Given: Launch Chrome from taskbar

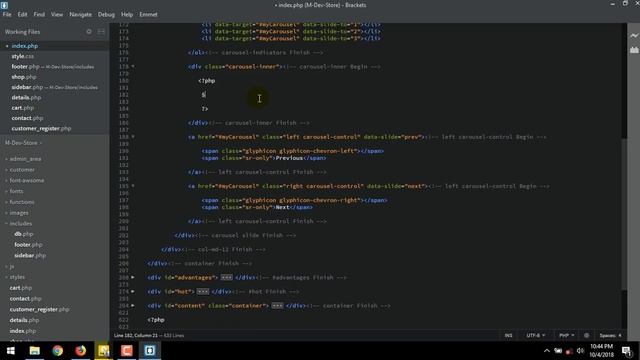Looking at the screenshot, I should pos(58,351).
